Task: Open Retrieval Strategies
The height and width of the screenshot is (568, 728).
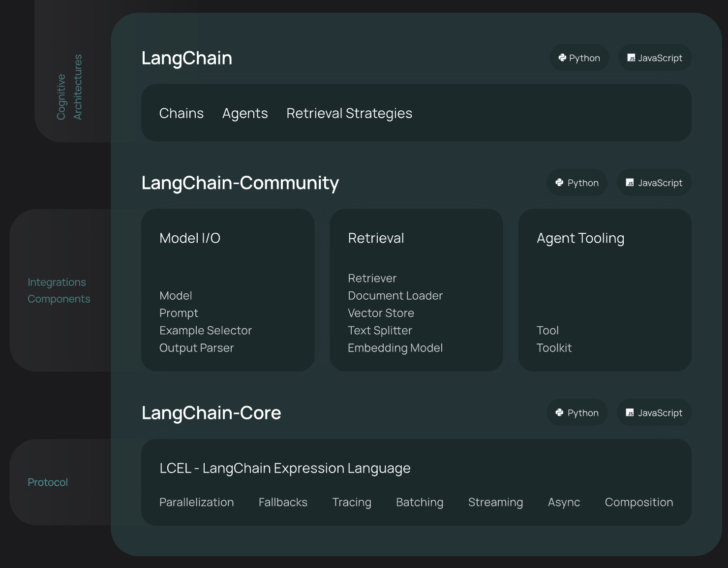Action: click(349, 113)
